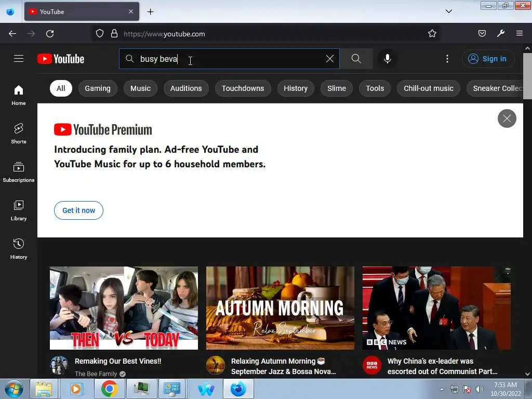Select the Music filter chip
The height and width of the screenshot is (399, 532).
[x=140, y=88]
